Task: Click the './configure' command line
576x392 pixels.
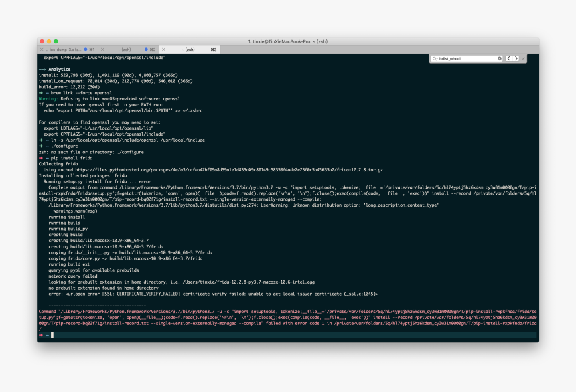Action: click(64, 146)
